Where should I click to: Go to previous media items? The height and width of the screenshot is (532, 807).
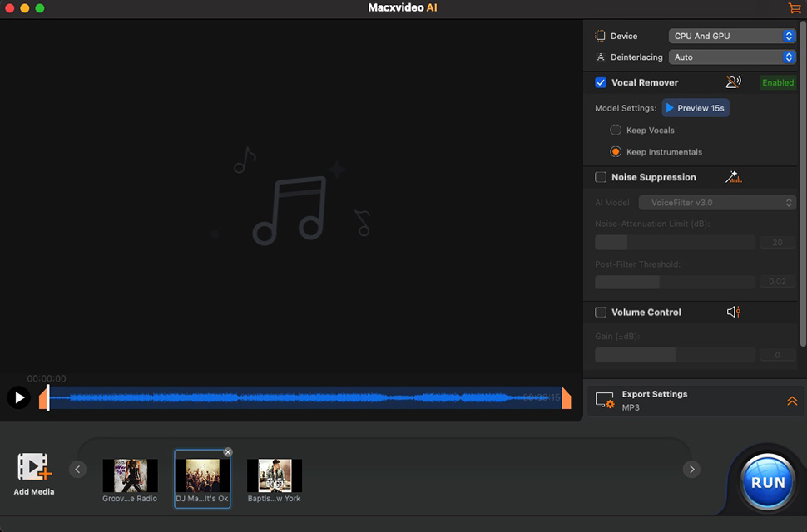pos(77,470)
